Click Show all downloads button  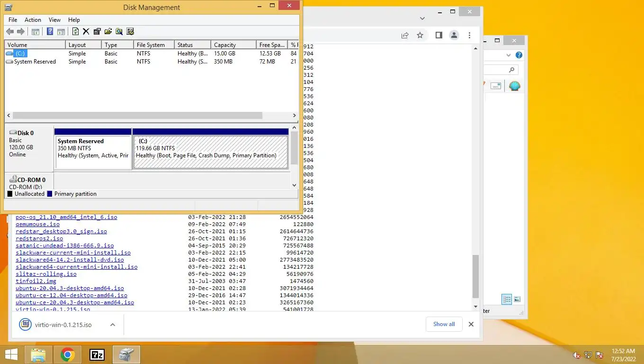pyautogui.click(x=444, y=324)
